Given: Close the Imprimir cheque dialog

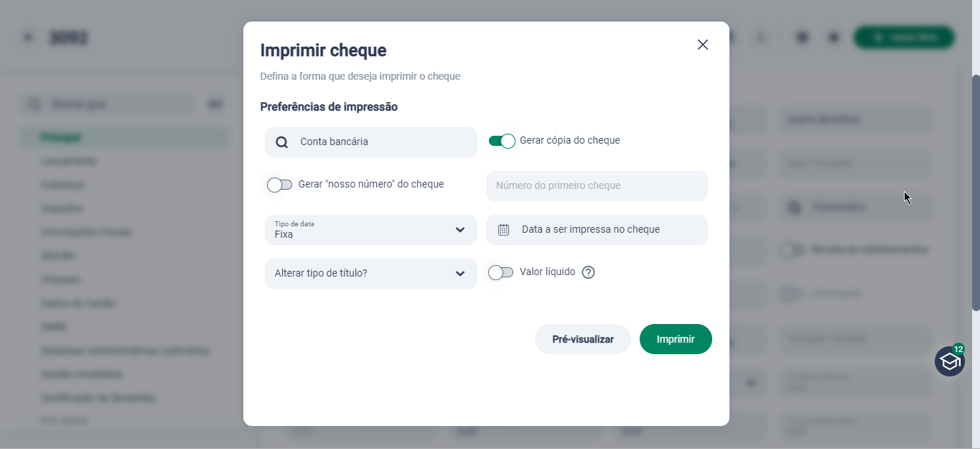Looking at the screenshot, I should 703,45.
